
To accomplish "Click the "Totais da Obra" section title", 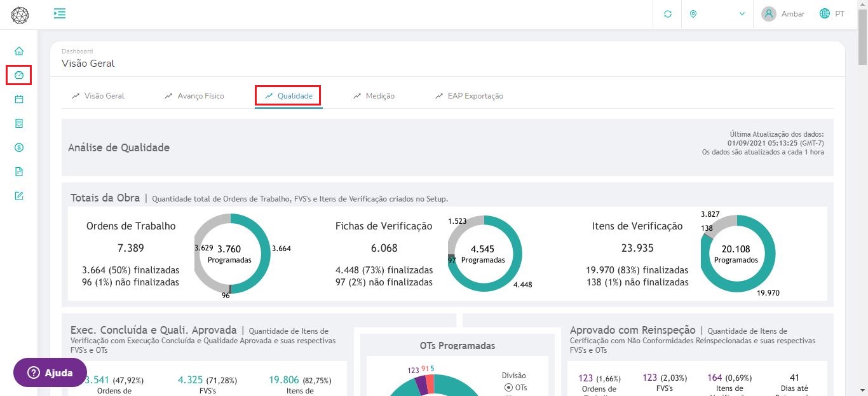I will pos(105,198).
